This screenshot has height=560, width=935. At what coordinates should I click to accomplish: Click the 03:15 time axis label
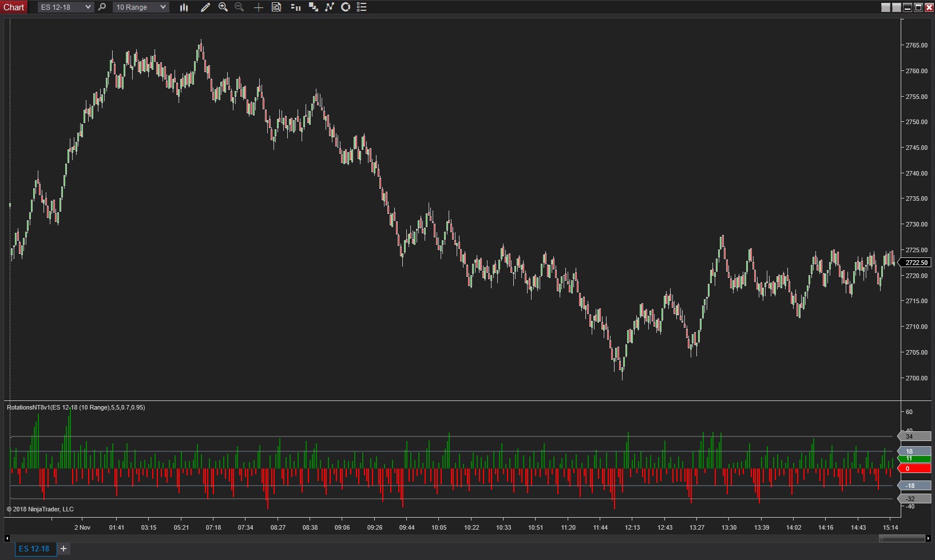149,527
